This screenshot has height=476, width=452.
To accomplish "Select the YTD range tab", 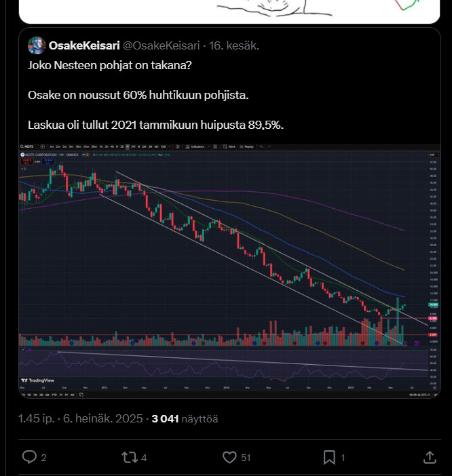I will [x=54, y=395].
